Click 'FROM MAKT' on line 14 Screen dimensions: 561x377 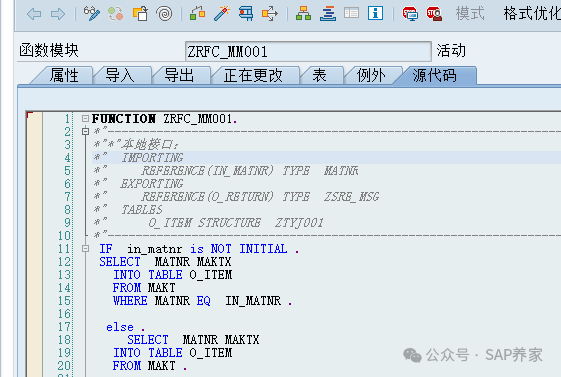[x=144, y=288]
